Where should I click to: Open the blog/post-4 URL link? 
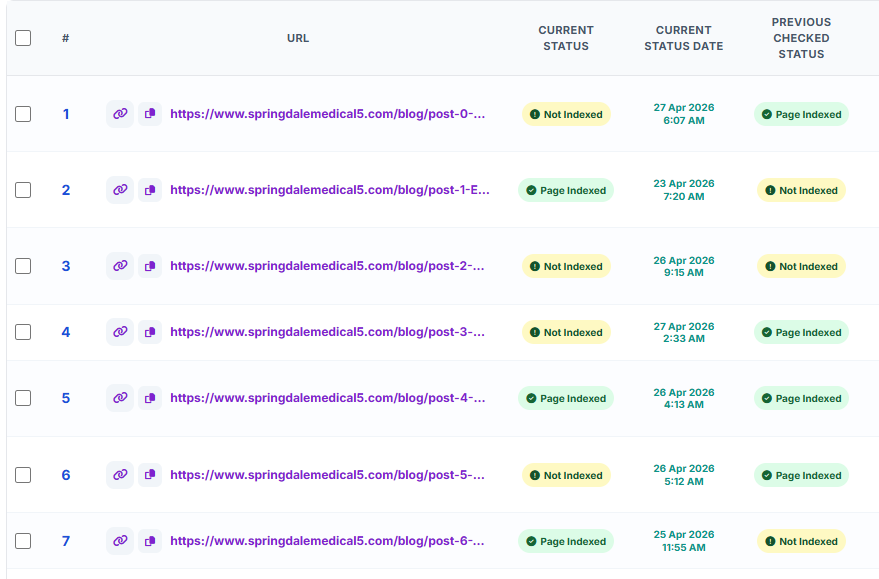click(327, 398)
